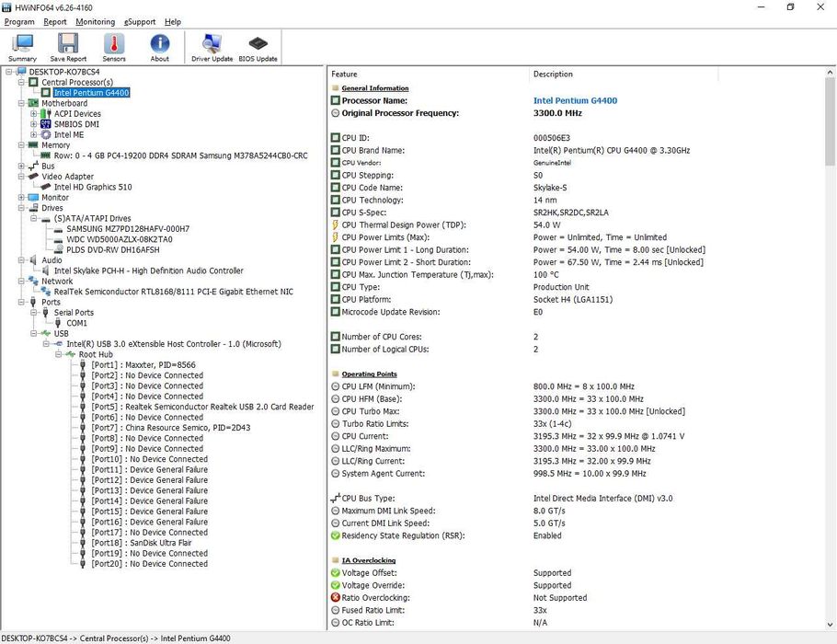
Task: Collapse the Serial Ports node
Action: [34, 313]
